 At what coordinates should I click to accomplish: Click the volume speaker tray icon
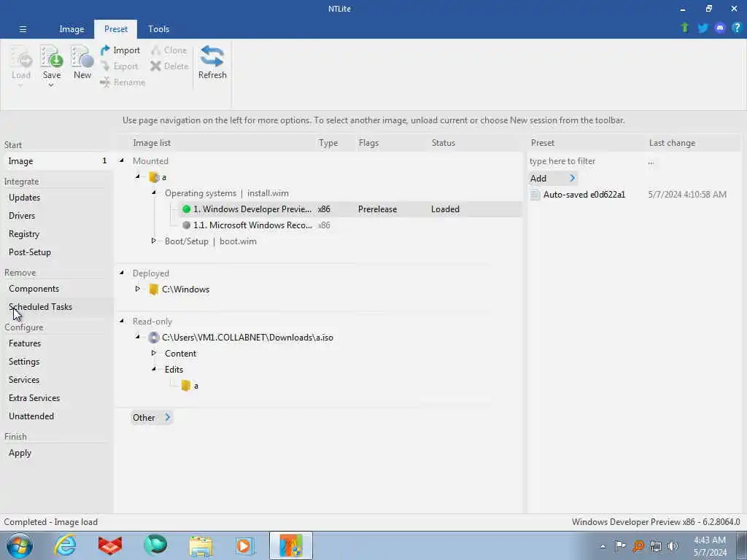click(x=673, y=545)
